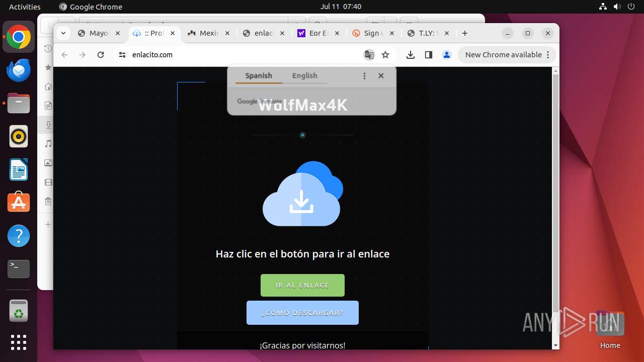The height and width of the screenshot is (362, 644).
Task: Launch Rhythmbox from the dock
Action: (19, 137)
